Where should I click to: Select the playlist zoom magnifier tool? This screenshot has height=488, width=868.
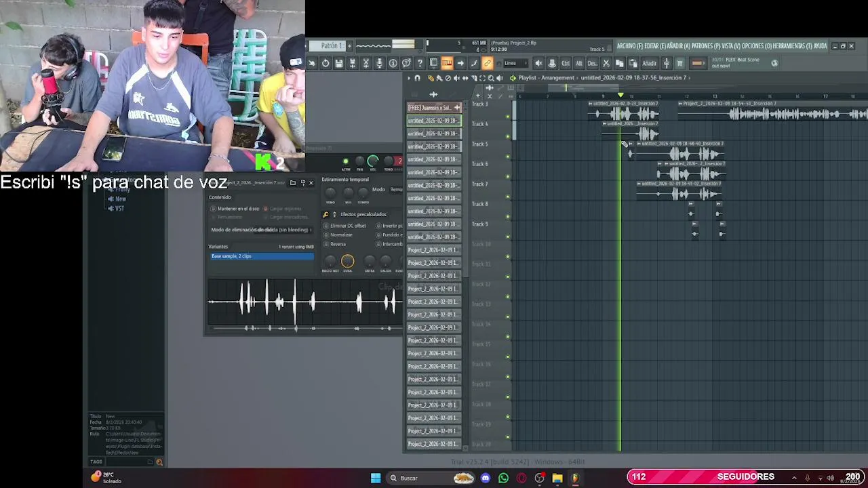491,78
